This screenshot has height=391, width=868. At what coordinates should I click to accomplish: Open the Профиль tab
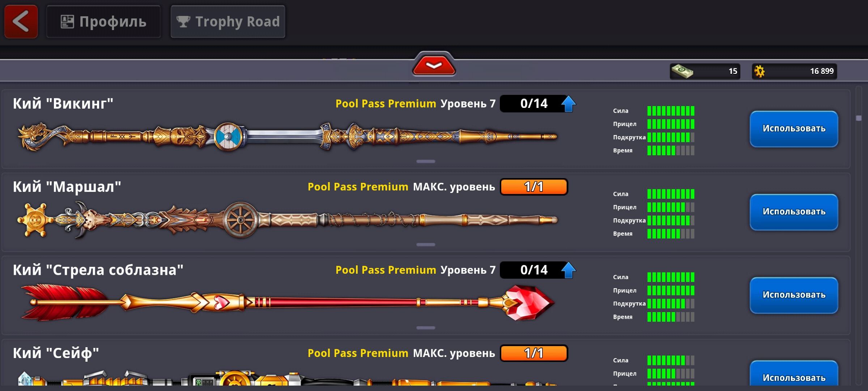(103, 22)
